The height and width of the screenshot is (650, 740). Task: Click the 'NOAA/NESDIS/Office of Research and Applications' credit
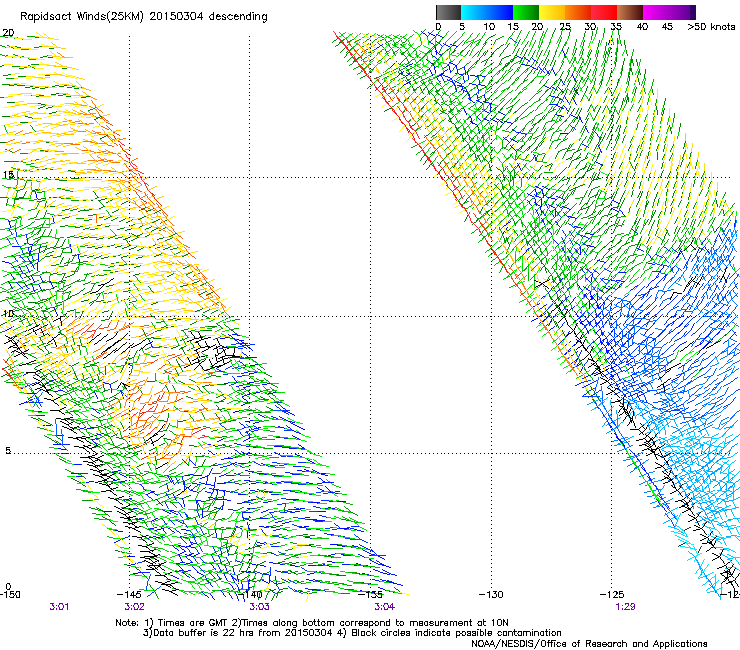click(589, 644)
